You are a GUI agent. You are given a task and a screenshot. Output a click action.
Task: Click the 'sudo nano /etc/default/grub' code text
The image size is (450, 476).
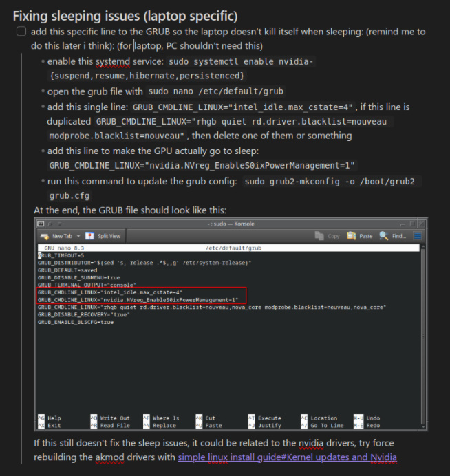point(215,91)
